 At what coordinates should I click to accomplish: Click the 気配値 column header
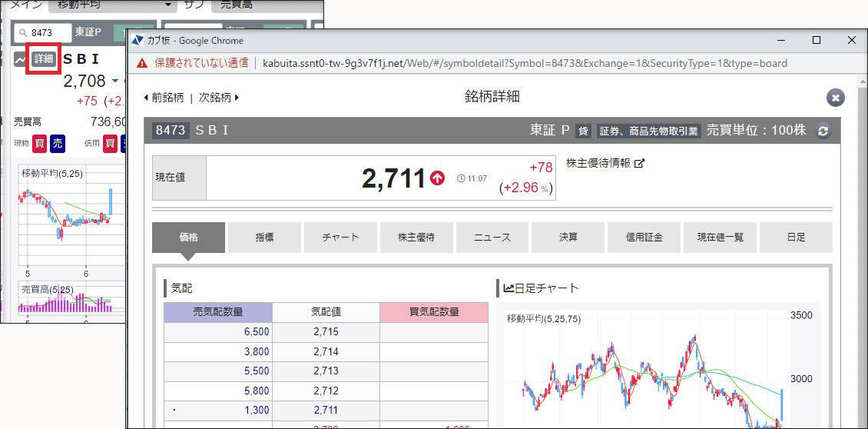pos(326,312)
